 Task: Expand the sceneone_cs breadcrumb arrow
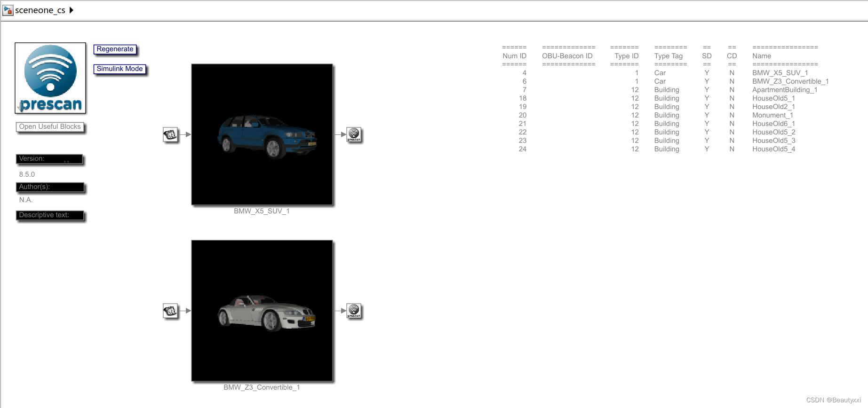71,10
